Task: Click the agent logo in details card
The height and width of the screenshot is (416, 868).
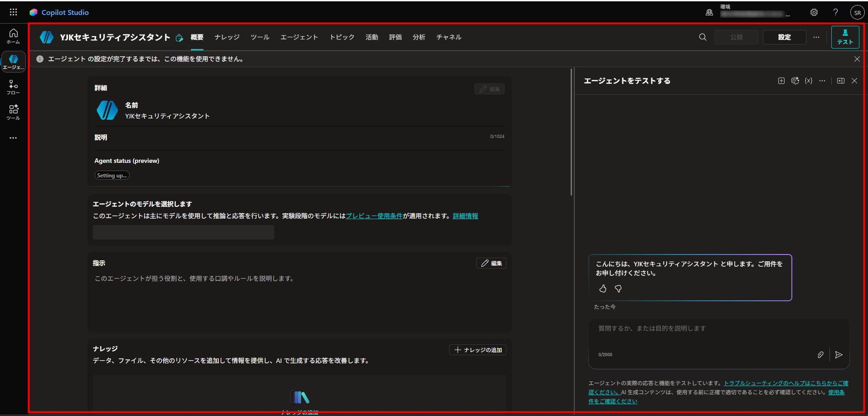Action: (x=107, y=110)
